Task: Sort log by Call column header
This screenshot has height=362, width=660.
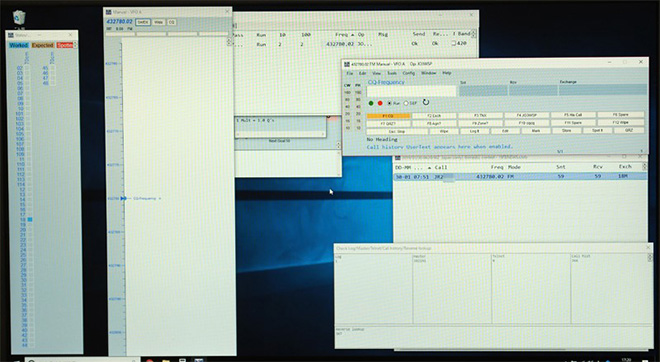Action: (441, 167)
